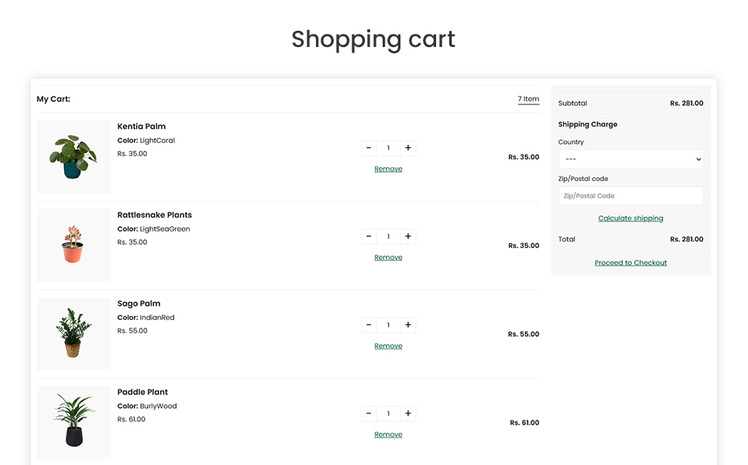The width and height of the screenshot is (748, 465).
Task: Focus the Zip/Postal Code input field
Action: point(631,196)
